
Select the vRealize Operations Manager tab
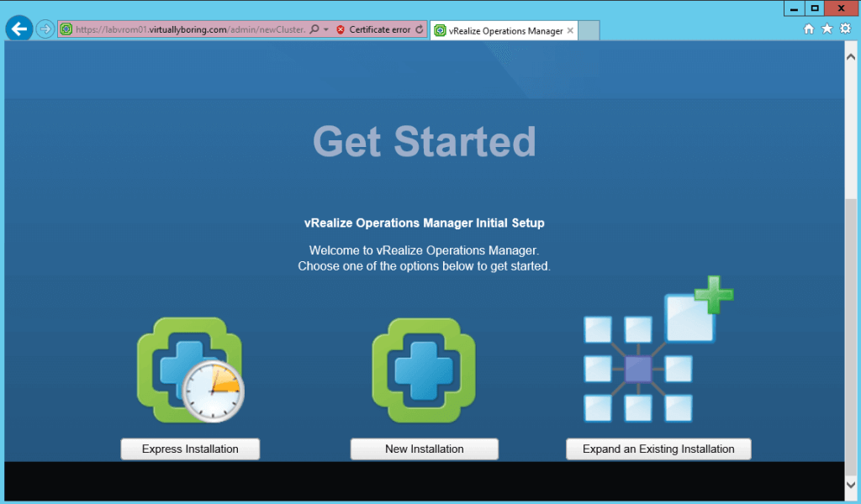point(504,31)
